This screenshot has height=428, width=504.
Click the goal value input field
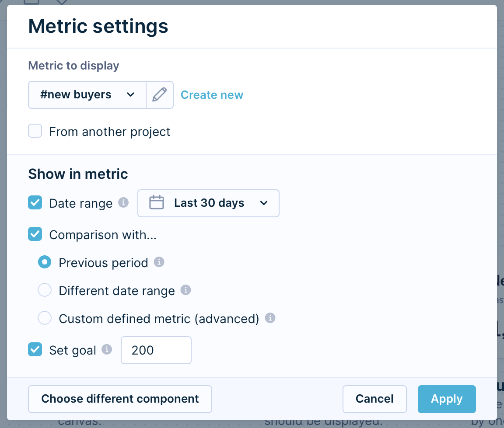tap(156, 350)
